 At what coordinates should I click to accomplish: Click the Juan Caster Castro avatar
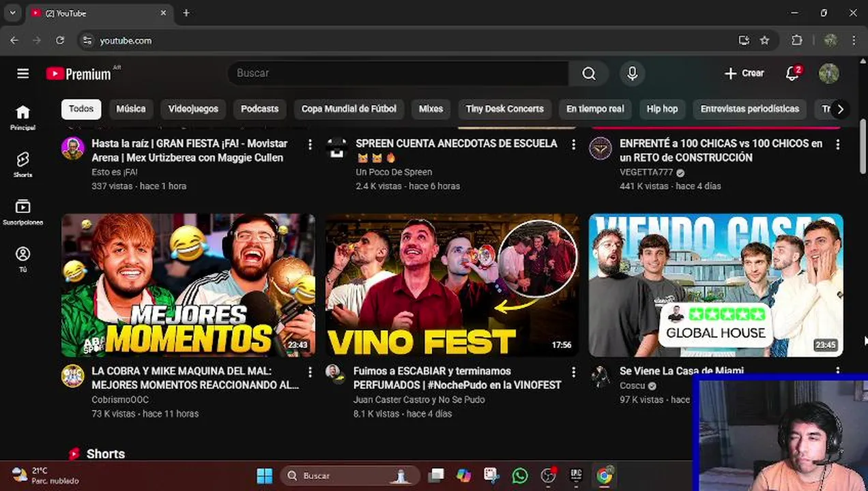(334, 374)
